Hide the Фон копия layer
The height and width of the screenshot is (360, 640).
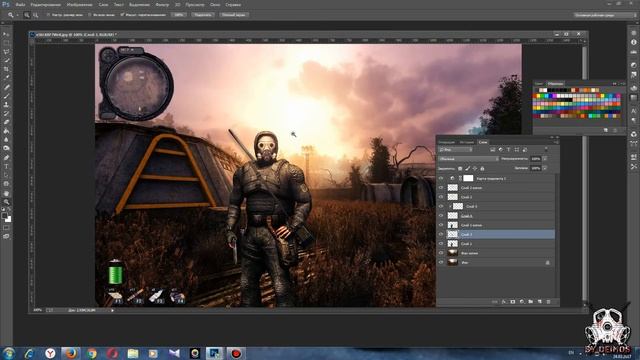(441, 253)
